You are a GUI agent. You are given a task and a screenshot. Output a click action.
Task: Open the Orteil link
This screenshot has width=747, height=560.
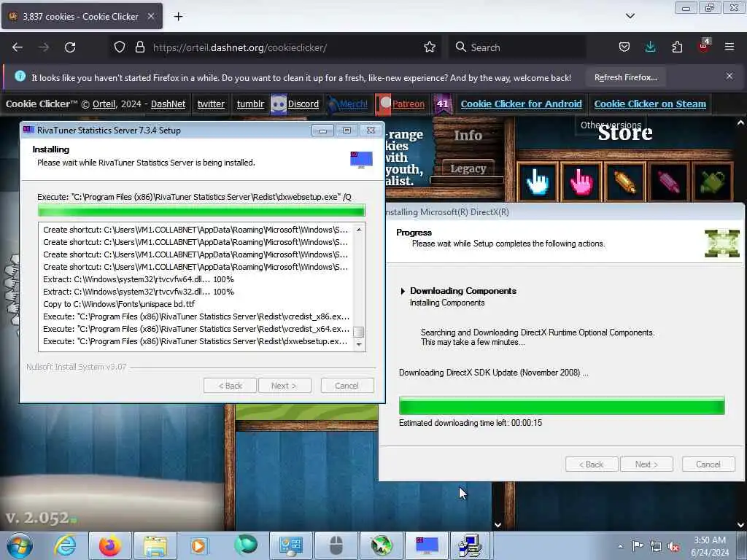[104, 104]
